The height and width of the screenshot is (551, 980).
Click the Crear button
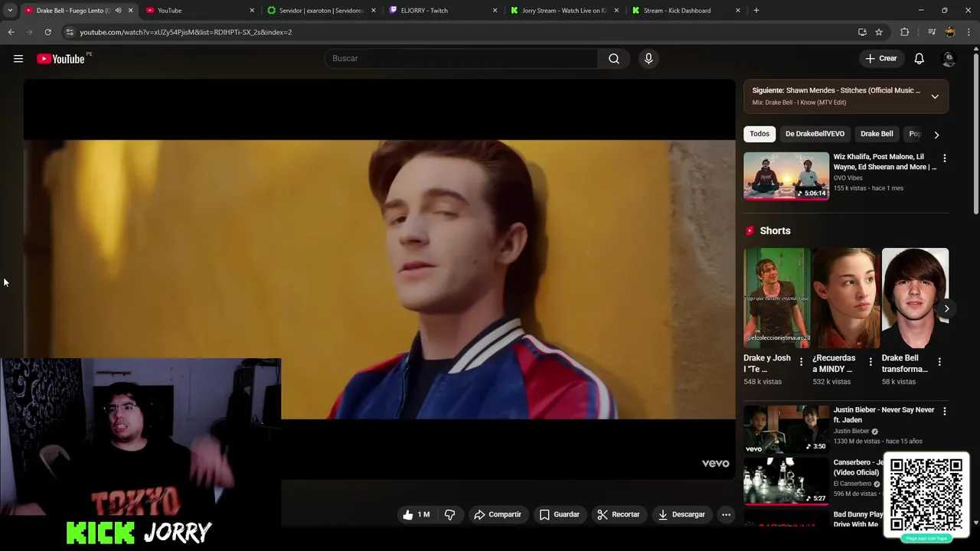tap(880, 58)
